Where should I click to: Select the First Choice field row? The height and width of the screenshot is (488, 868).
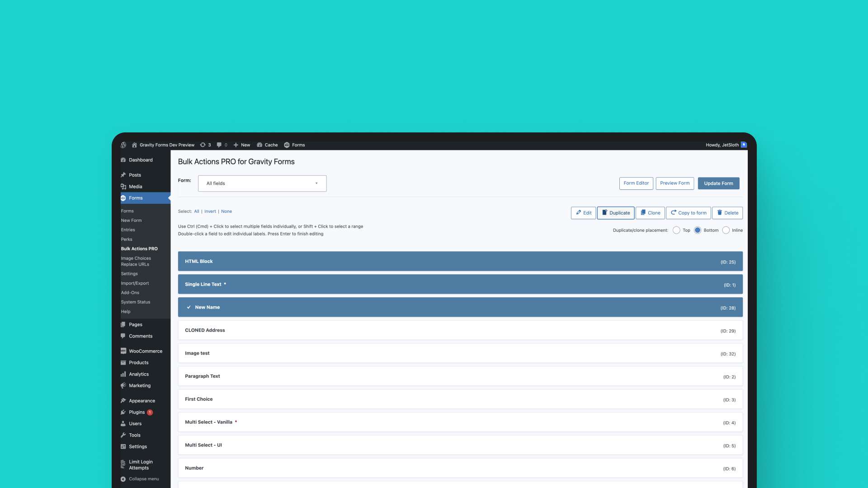coord(460,399)
